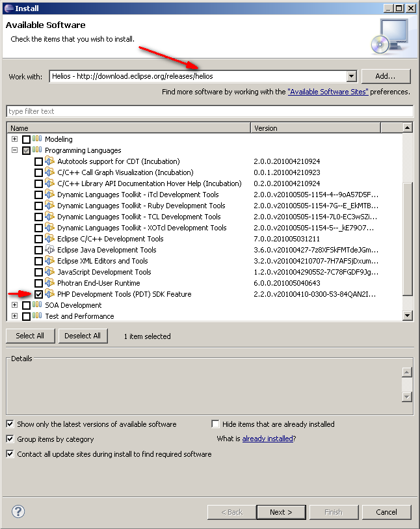Uncheck Contact all update sites during install
The image size is (420, 529).
(10, 454)
